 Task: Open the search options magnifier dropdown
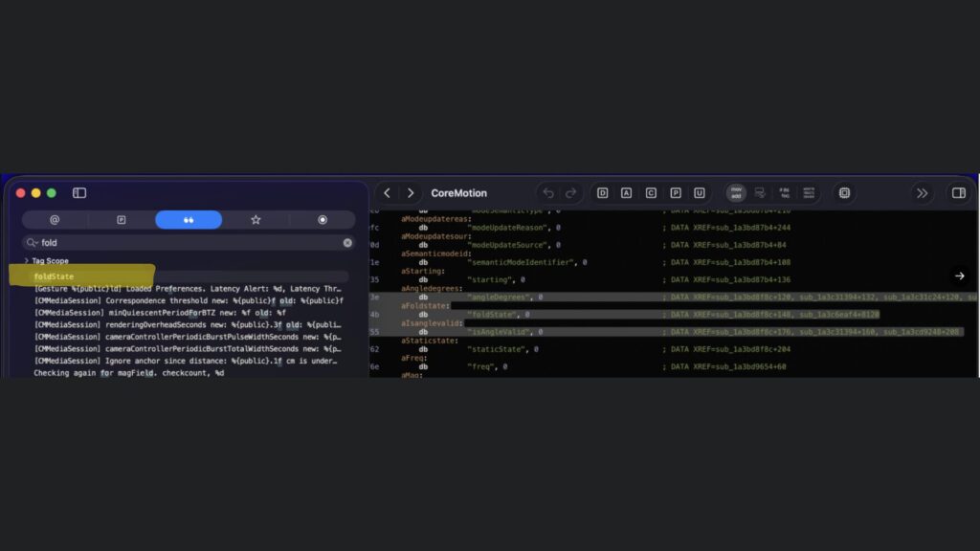pyautogui.click(x=32, y=242)
